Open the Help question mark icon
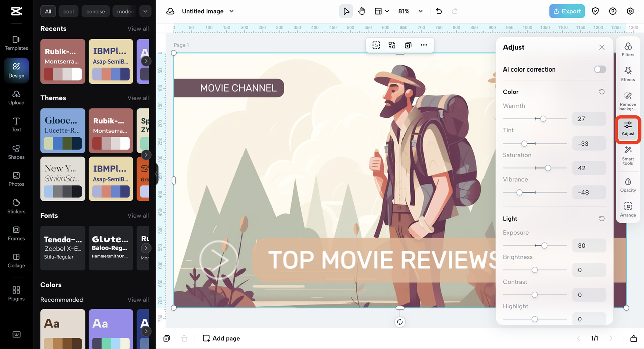This screenshot has height=349, width=644. (x=613, y=11)
